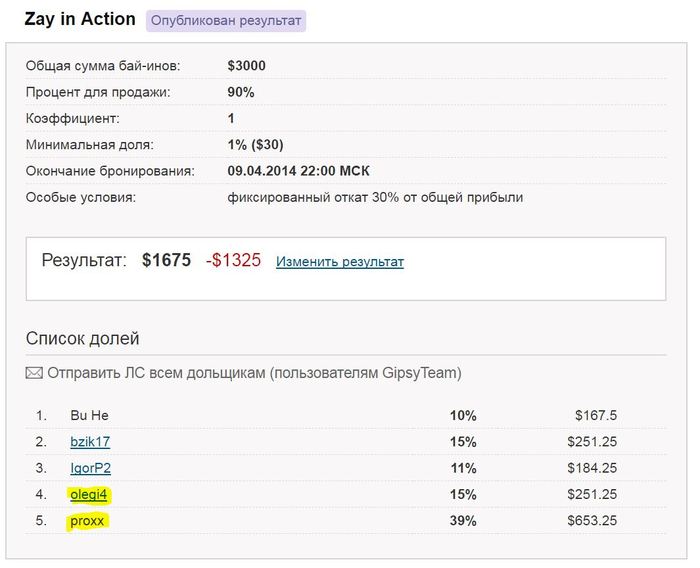Click the $653.25 payout amount
Viewport: 700px width, 568px height.
coord(592,521)
